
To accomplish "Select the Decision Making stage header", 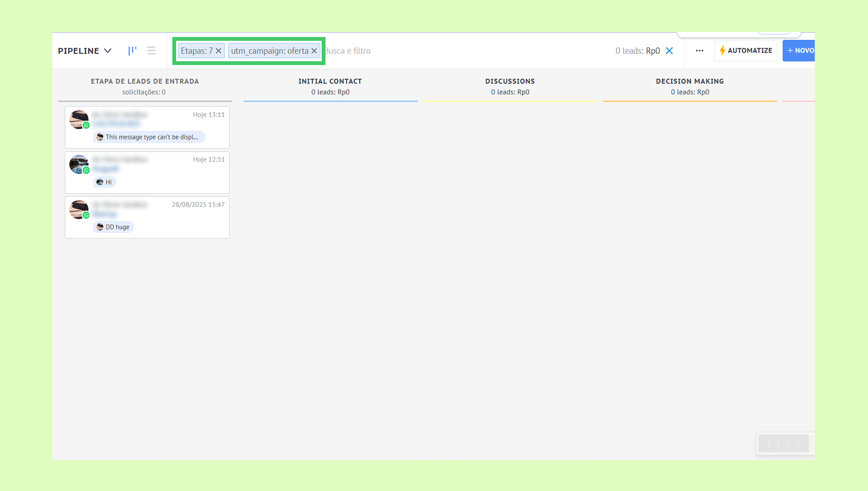I will [x=690, y=81].
